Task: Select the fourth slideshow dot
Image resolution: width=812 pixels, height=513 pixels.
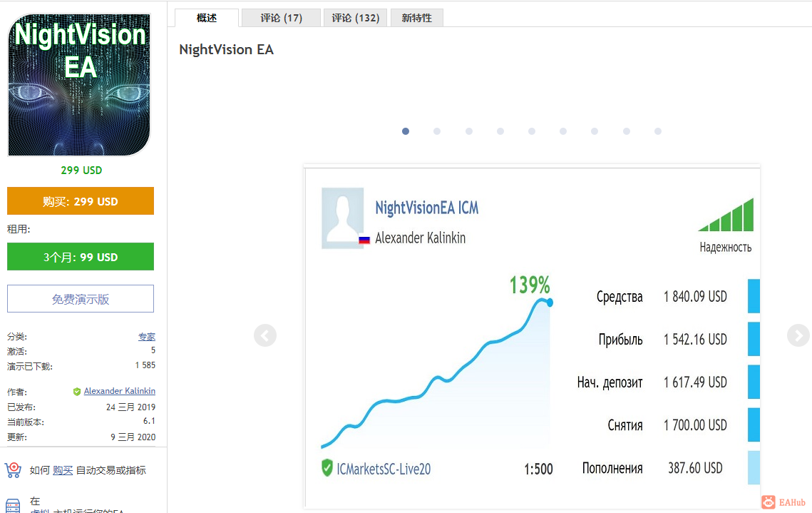Action: [500, 131]
